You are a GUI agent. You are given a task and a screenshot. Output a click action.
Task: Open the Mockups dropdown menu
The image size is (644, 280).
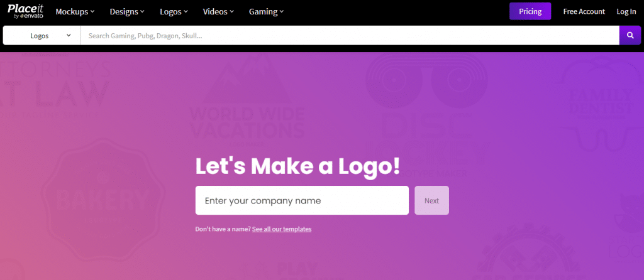75,11
